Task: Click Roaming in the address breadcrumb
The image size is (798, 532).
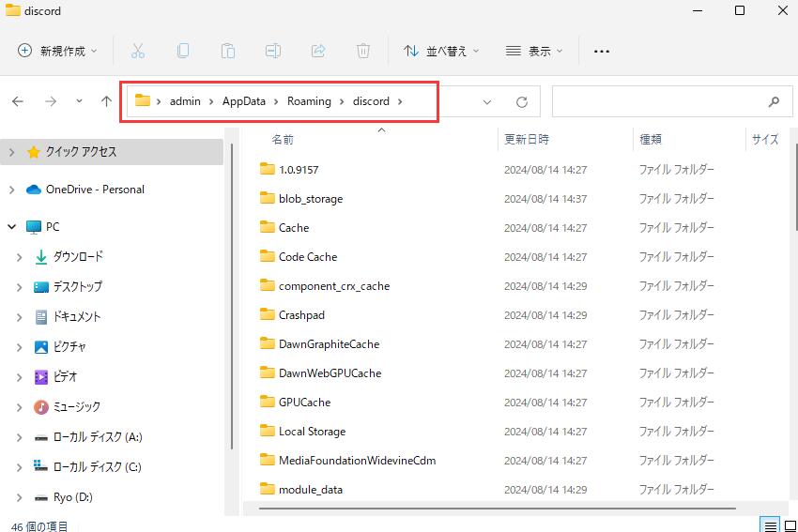Action: point(309,101)
